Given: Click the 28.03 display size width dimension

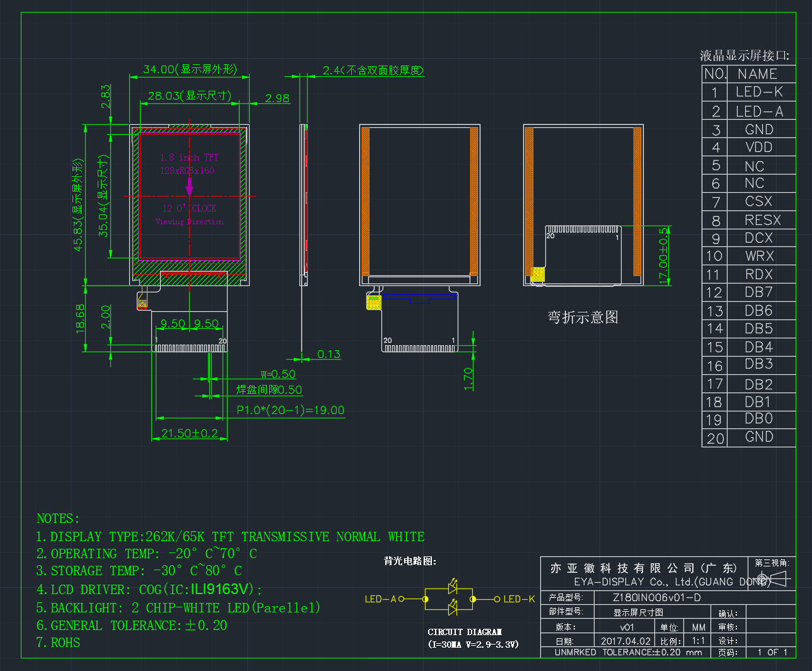Looking at the screenshot, I should (190, 96).
